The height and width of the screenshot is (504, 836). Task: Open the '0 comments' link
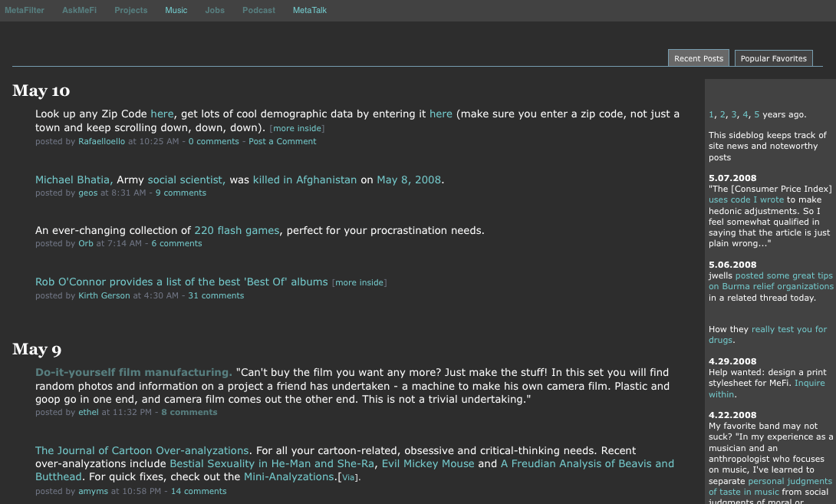point(214,141)
